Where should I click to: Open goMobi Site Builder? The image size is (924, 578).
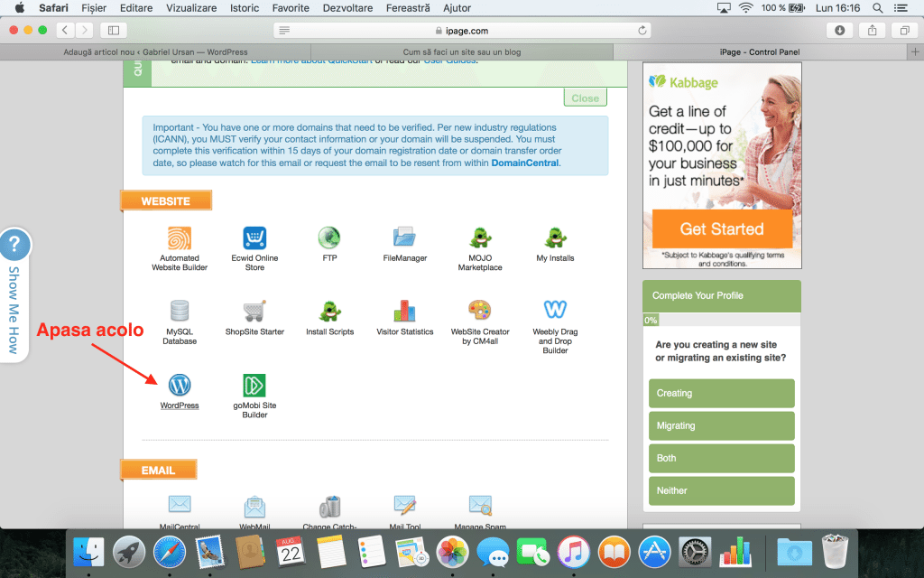(254, 385)
